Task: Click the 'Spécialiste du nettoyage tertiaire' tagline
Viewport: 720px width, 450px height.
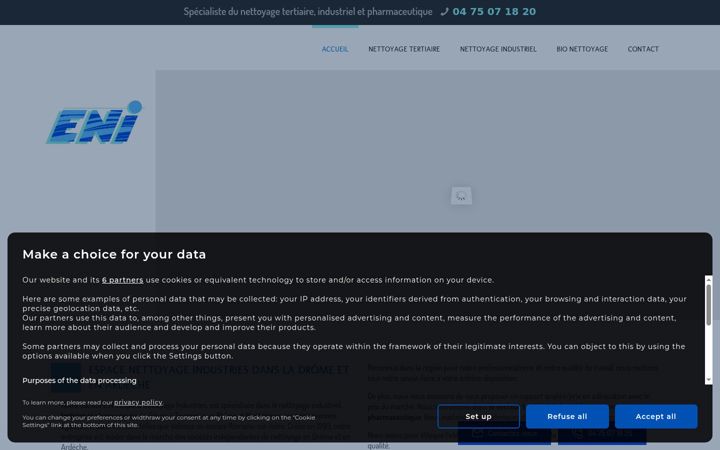Action: coord(308,12)
